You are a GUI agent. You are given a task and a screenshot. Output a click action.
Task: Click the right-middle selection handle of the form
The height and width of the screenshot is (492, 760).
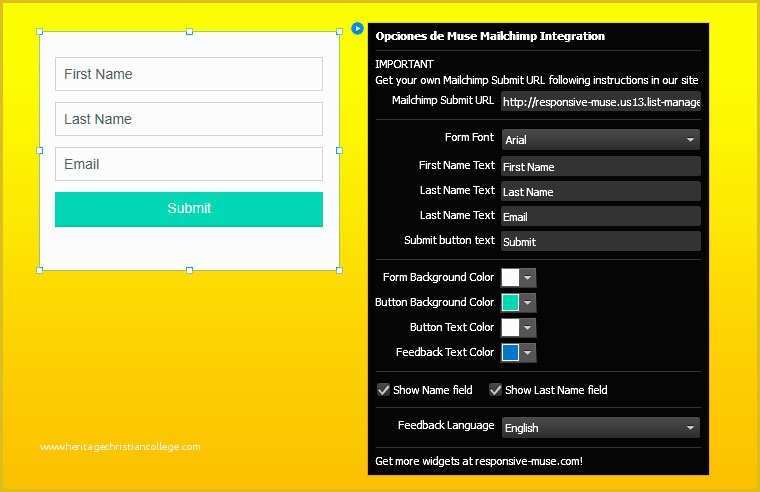click(339, 151)
